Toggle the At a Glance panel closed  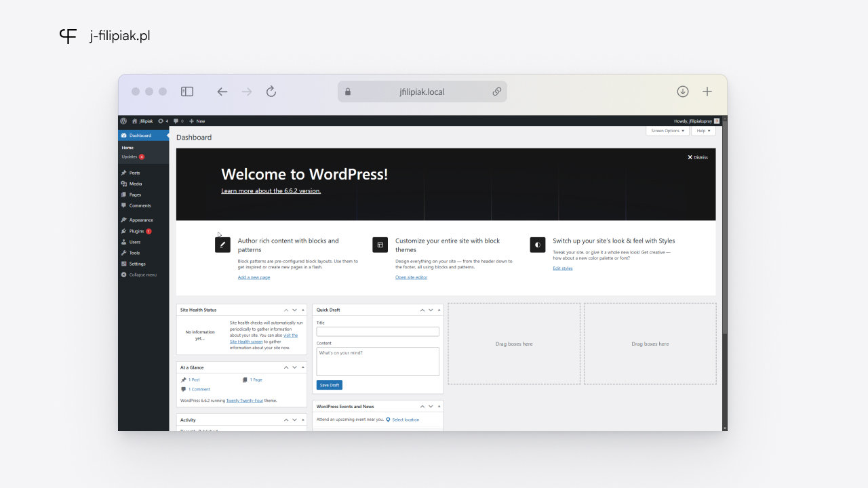click(302, 367)
